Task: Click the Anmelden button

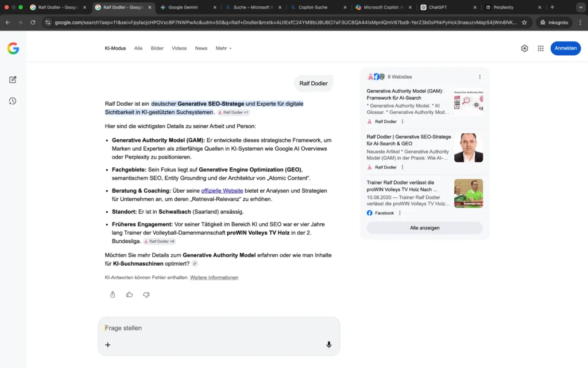Action: (x=565, y=48)
